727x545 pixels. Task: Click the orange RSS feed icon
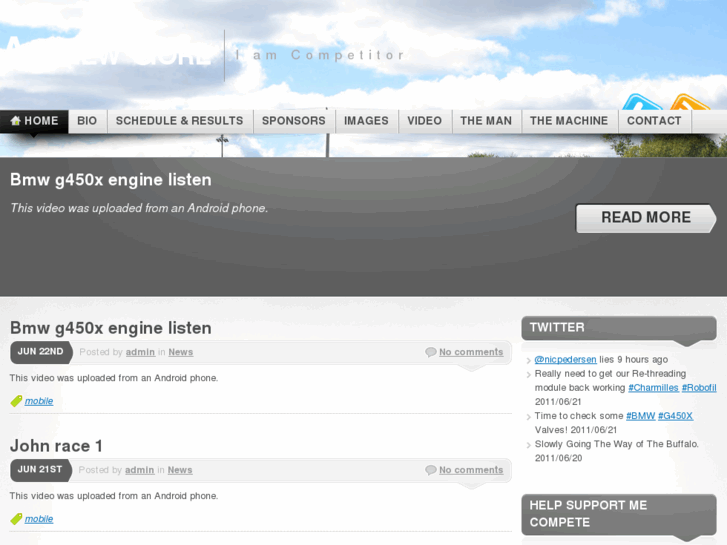pos(691,102)
